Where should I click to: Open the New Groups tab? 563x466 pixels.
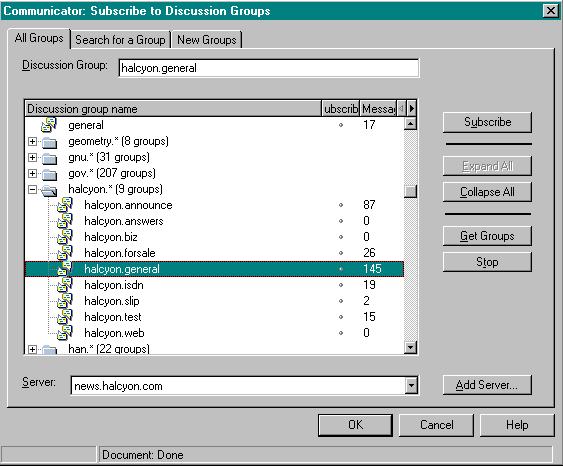(x=207, y=39)
